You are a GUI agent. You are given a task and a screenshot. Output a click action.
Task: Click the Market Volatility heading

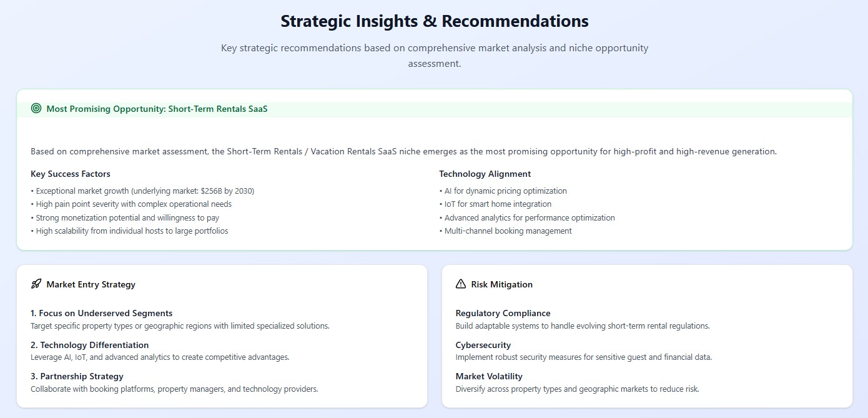point(489,376)
